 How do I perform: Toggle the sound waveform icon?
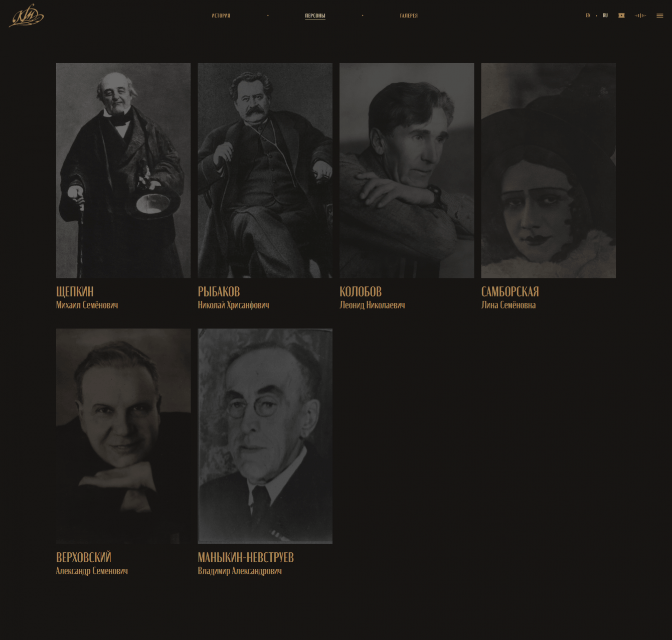[x=640, y=16]
